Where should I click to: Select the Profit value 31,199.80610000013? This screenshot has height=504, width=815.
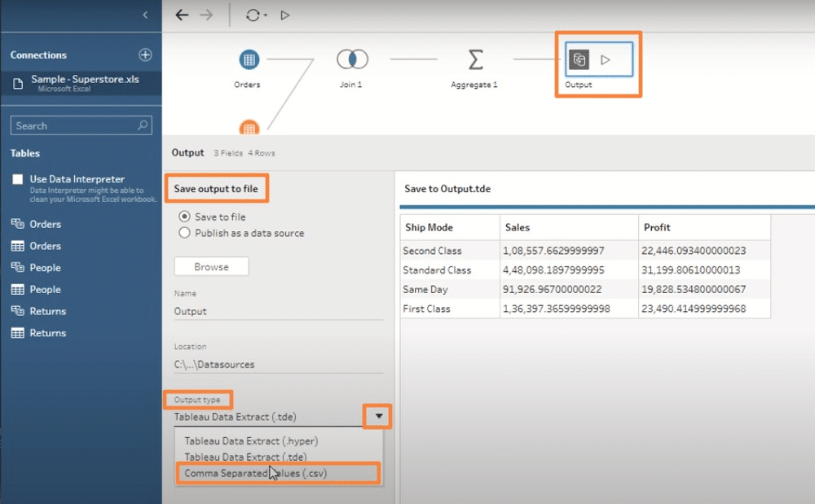click(704, 270)
